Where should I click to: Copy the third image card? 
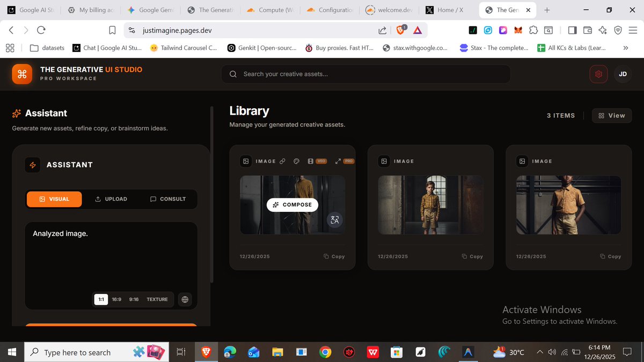611,256
